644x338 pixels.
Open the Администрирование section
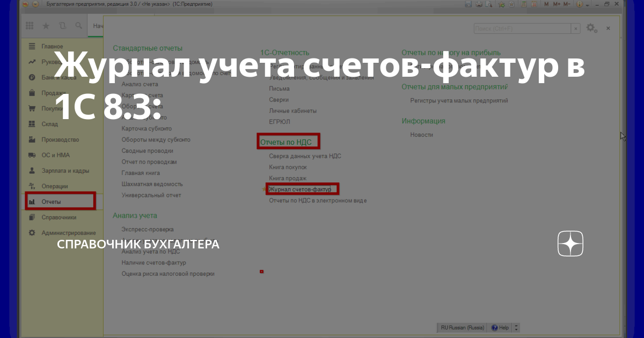(x=69, y=233)
